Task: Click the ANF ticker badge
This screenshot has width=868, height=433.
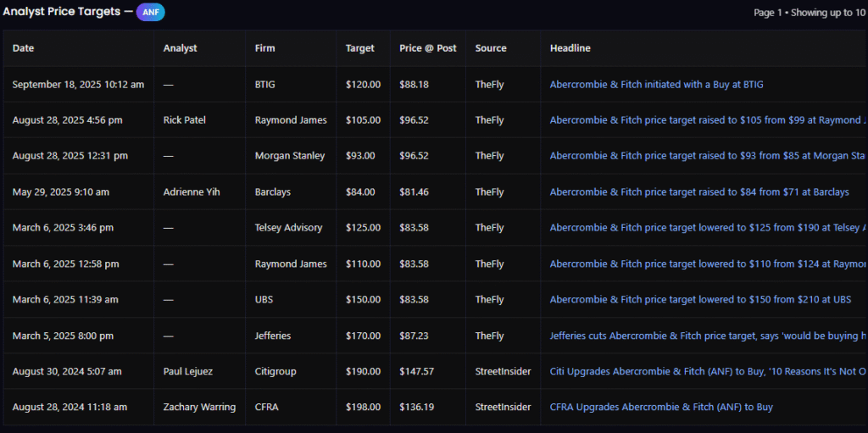Action: (150, 12)
